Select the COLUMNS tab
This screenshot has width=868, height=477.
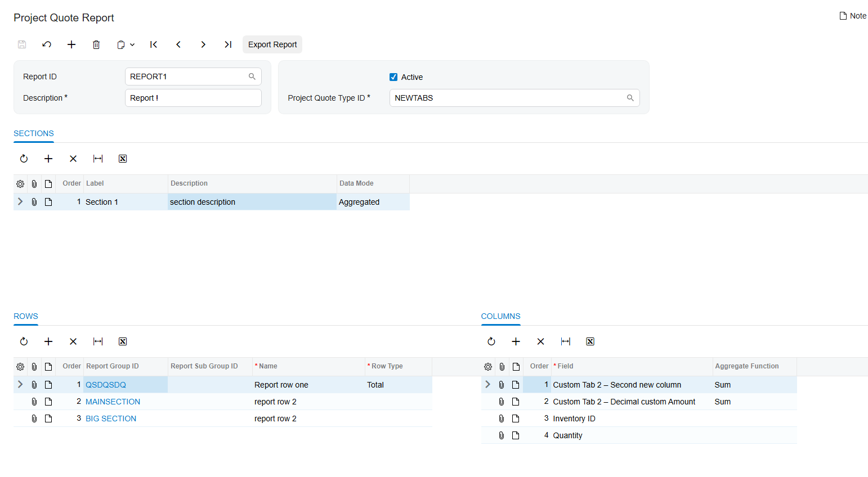point(500,316)
